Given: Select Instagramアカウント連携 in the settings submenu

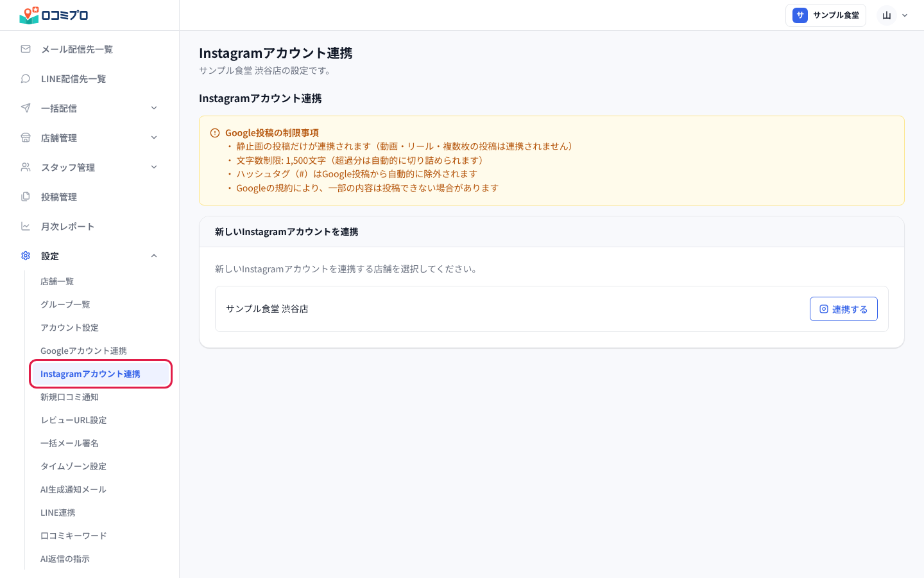Looking at the screenshot, I should (x=101, y=374).
